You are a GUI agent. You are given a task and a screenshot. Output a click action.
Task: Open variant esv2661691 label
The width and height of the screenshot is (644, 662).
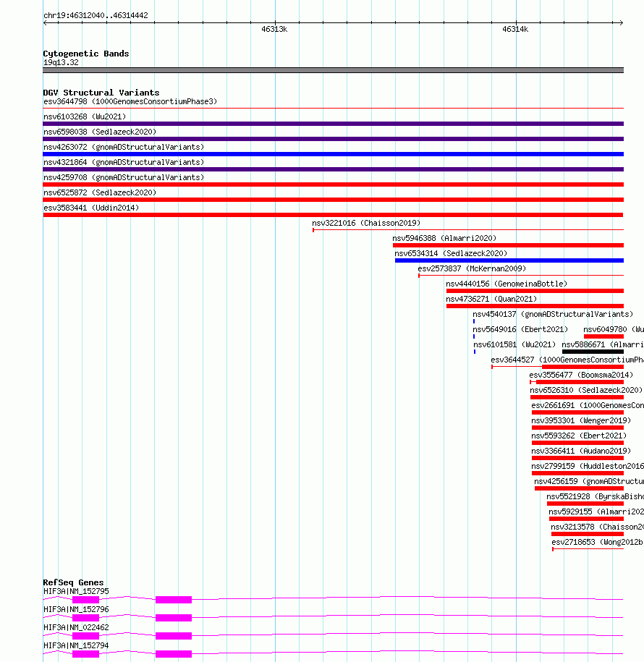click(588, 406)
